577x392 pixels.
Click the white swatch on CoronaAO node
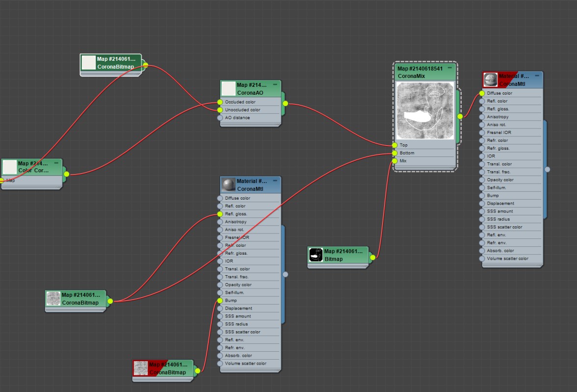228,89
